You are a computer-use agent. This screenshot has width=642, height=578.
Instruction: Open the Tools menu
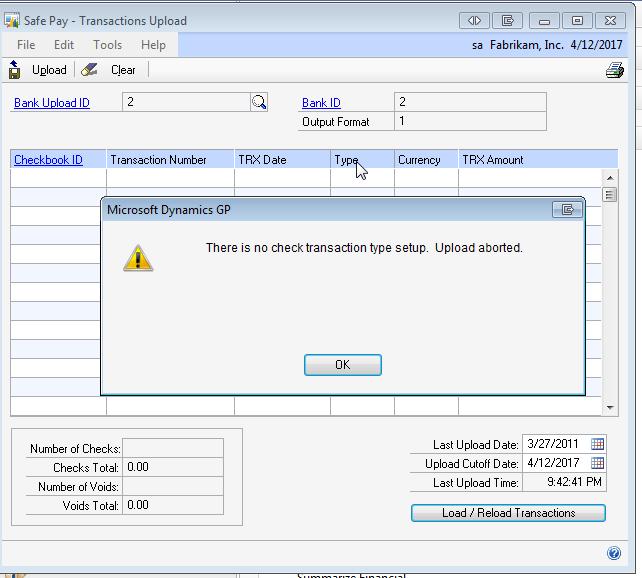tap(107, 45)
